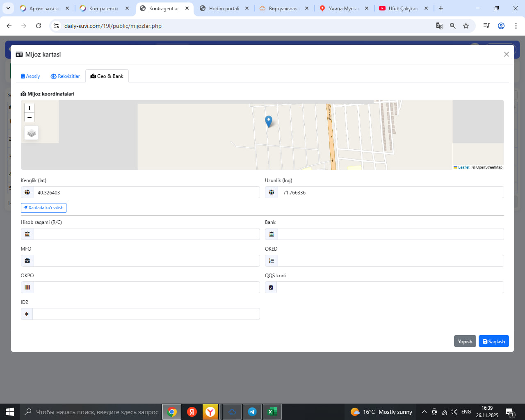Screen dimensions: 525x420
Task: Zoom out on the map
Action: click(x=29, y=118)
